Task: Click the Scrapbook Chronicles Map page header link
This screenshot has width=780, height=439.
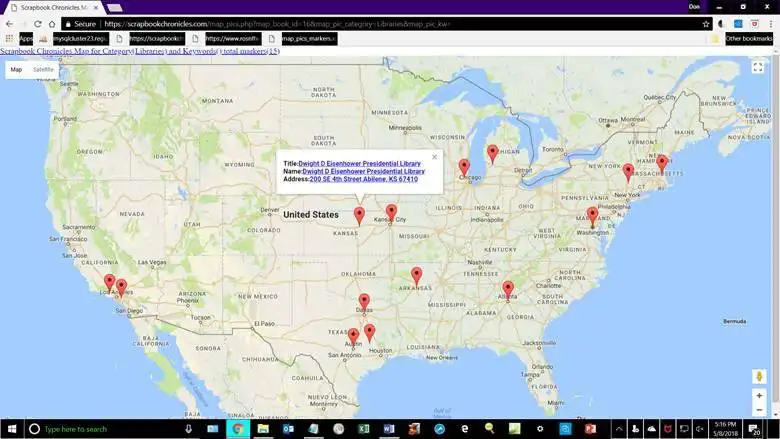Action: tap(140, 51)
